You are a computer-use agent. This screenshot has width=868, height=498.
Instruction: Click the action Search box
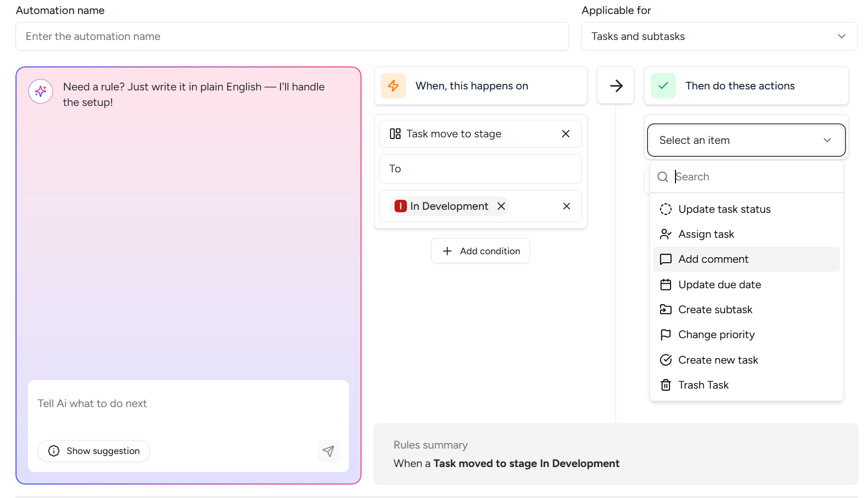tap(755, 177)
